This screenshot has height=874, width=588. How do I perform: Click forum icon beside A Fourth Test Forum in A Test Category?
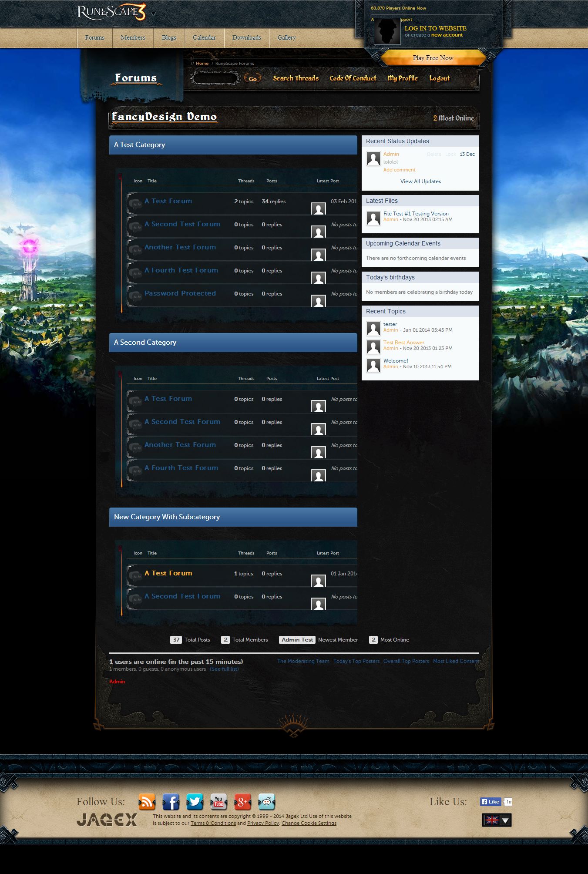135,273
